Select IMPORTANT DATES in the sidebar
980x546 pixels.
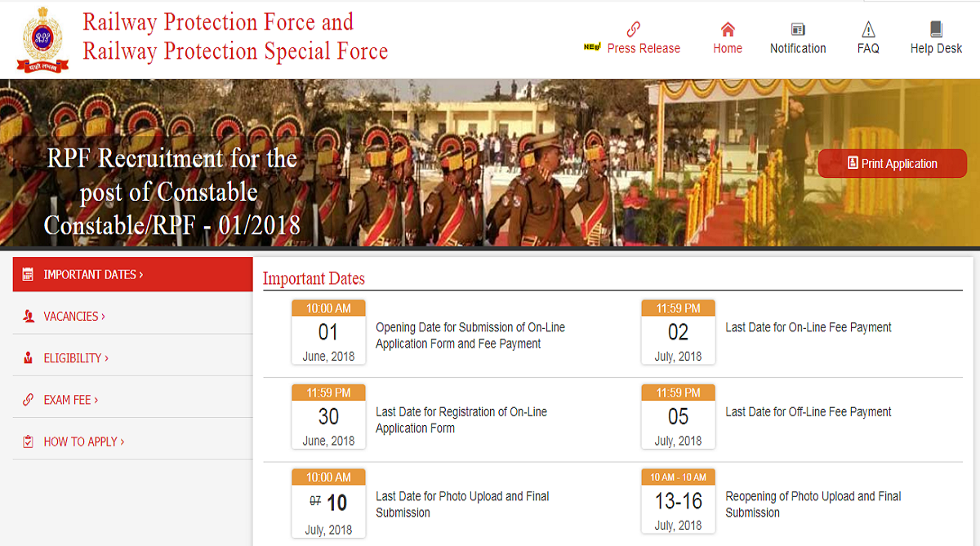pyautogui.click(x=133, y=274)
